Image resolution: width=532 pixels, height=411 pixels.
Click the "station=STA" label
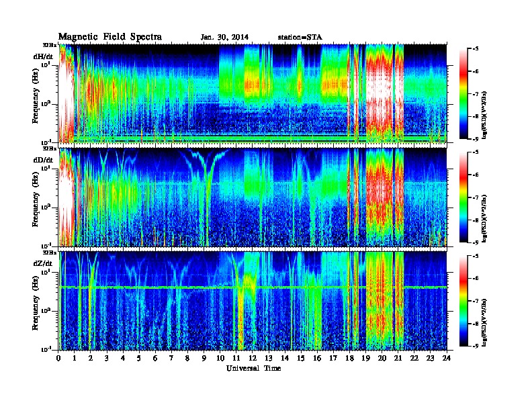pos(300,38)
